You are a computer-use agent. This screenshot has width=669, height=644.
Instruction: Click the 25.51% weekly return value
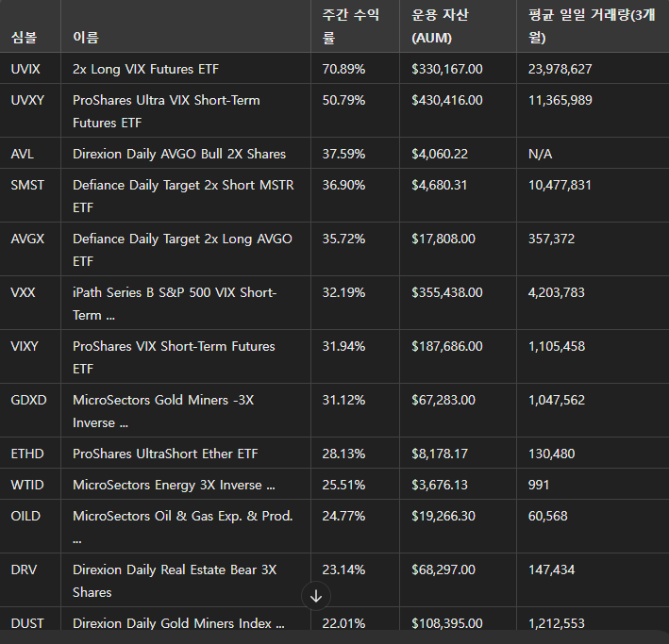(343, 485)
